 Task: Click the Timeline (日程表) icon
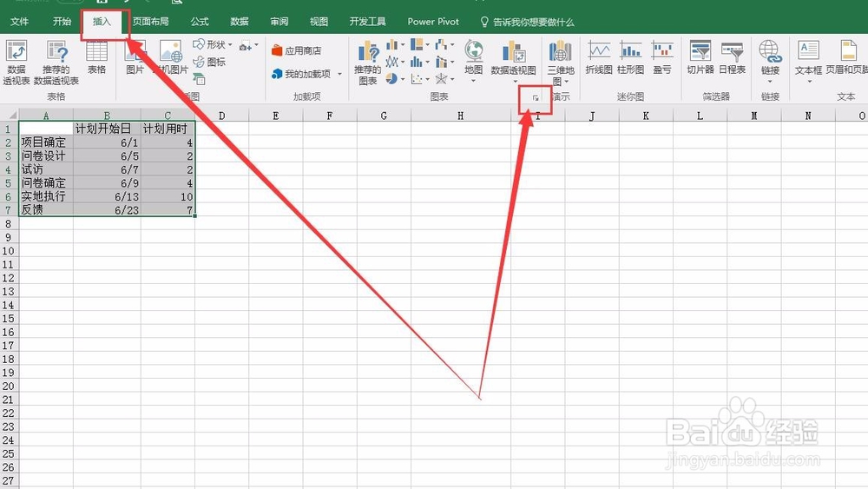pyautogui.click(x=732, y=51)
